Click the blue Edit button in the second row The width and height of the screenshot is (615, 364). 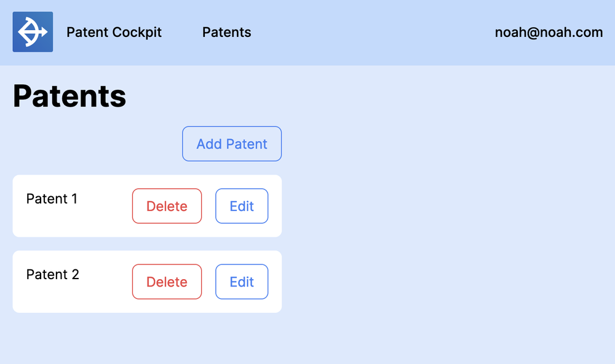(242, 282)
